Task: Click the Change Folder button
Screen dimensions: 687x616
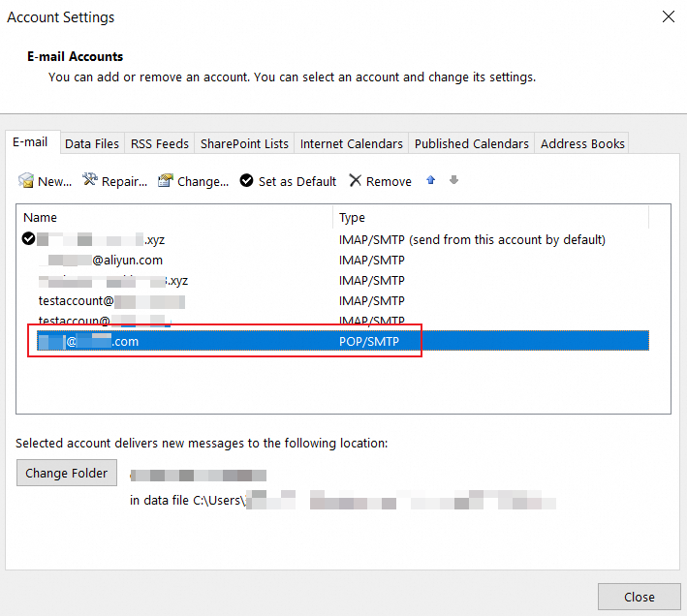Action: tap(67, 473)
